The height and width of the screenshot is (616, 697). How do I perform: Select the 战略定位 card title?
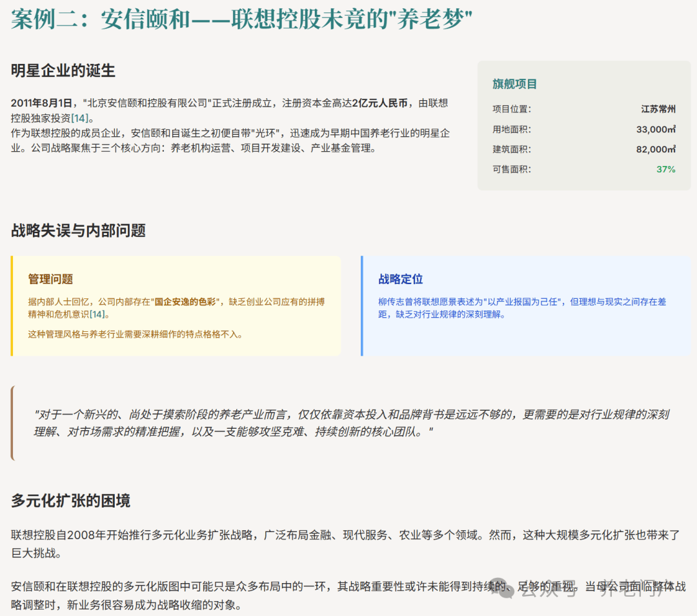coord(400,279)
